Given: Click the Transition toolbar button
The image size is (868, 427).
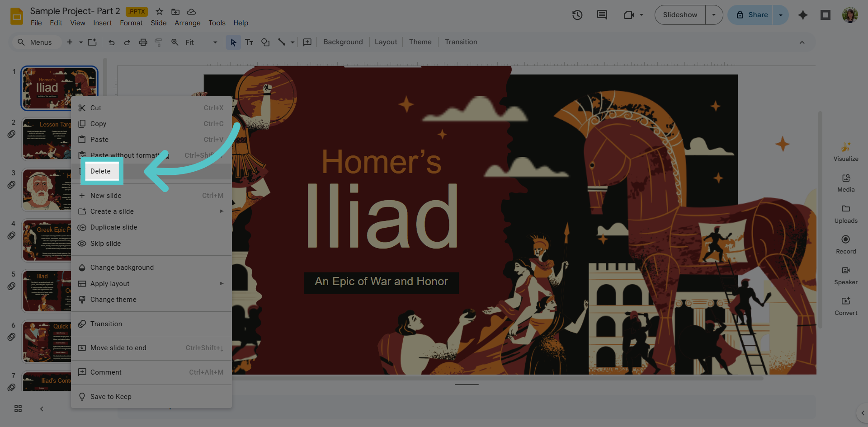Looking at the screenshot, I should pyautogui.click(x=461, y=42).
